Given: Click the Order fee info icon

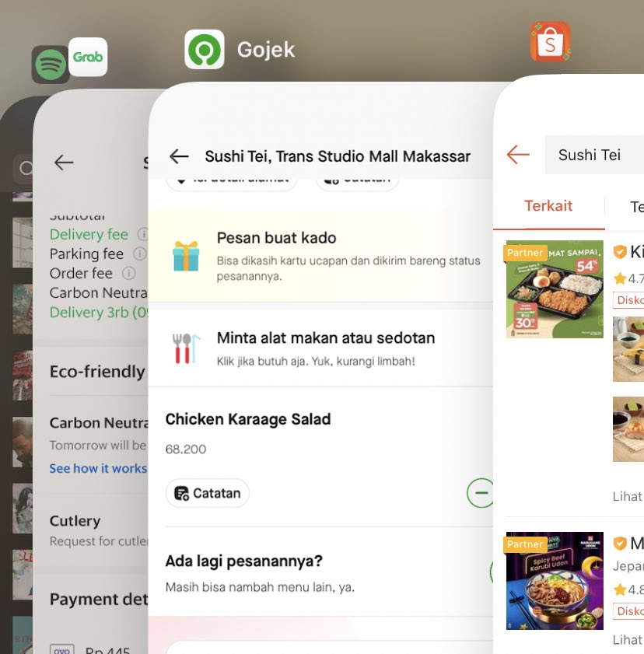Looking at the screenshot, I should pos(129,273).
